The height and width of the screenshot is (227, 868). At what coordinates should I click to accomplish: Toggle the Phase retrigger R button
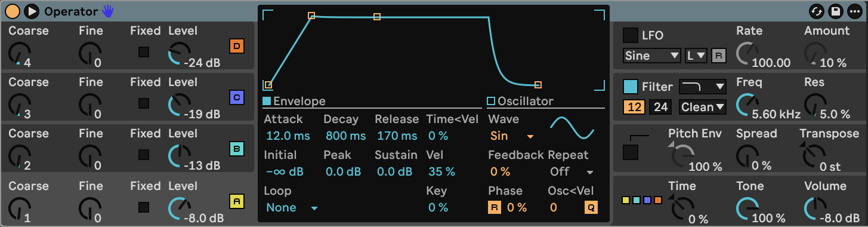coord(495,207)
